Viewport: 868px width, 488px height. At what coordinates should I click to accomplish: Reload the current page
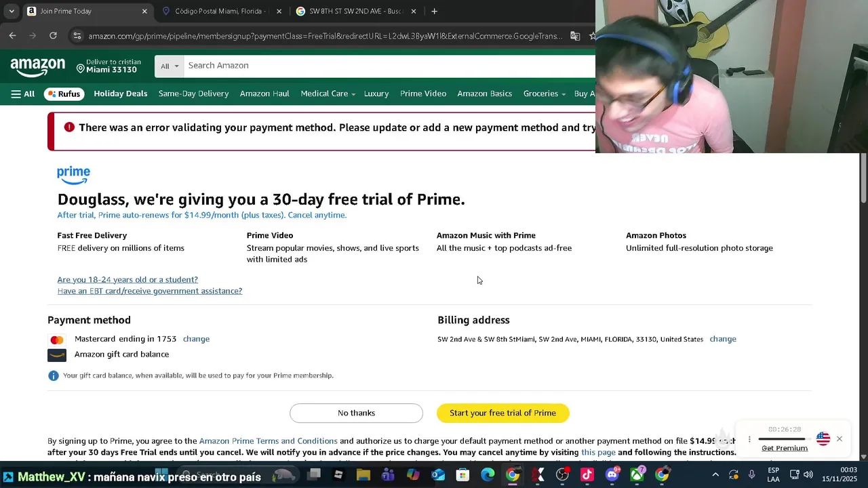click(x=54, y=36)
